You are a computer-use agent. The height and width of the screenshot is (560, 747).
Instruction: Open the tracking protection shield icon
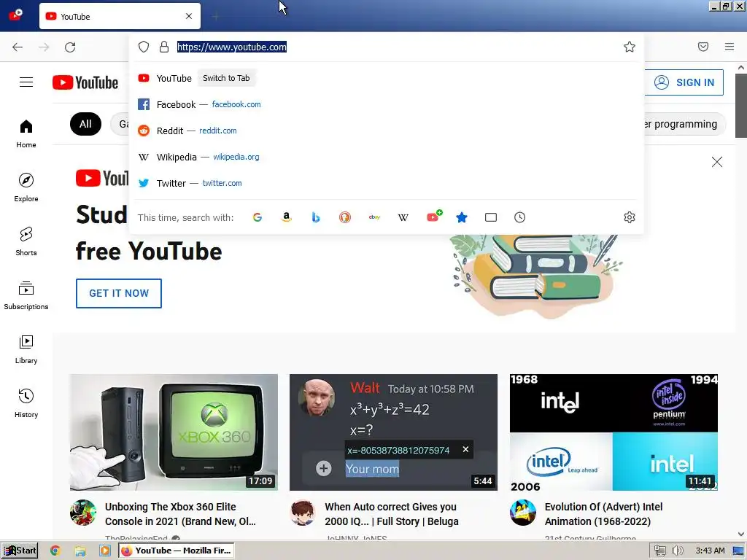point(144,47)
